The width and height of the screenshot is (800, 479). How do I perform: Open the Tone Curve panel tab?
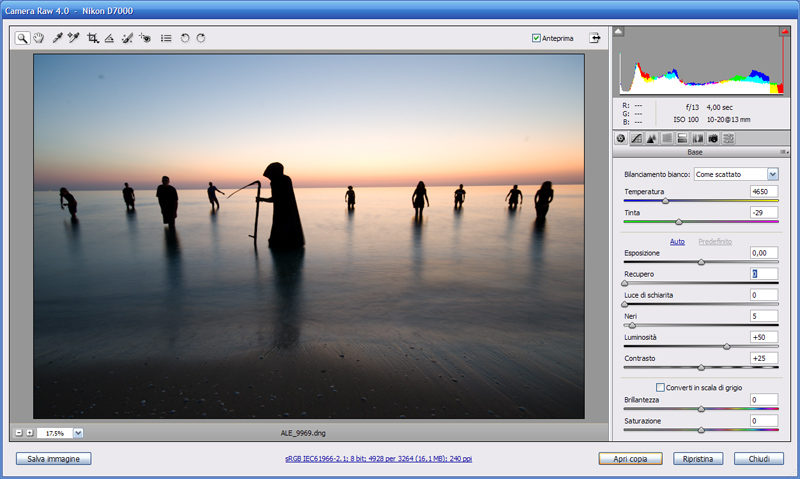[x=636, y=138]
